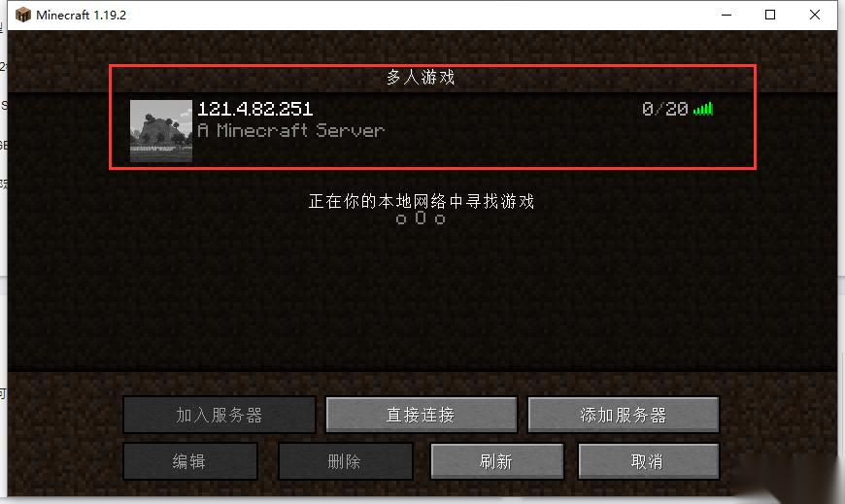This screenshot has width=845, height=504.
Task: Click the 'Minecraft 1.19.2' window title text
Action: [81, 16]
